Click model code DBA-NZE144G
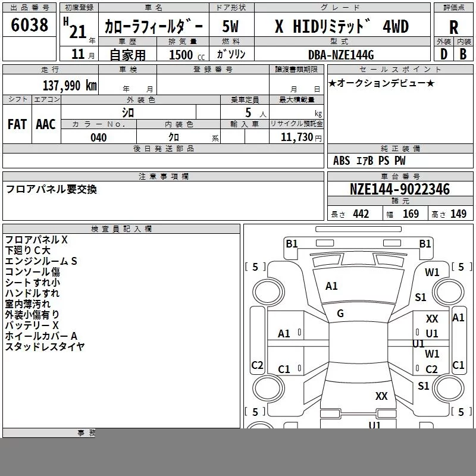This screenshot has width=476, height=476. pos(341,55)
